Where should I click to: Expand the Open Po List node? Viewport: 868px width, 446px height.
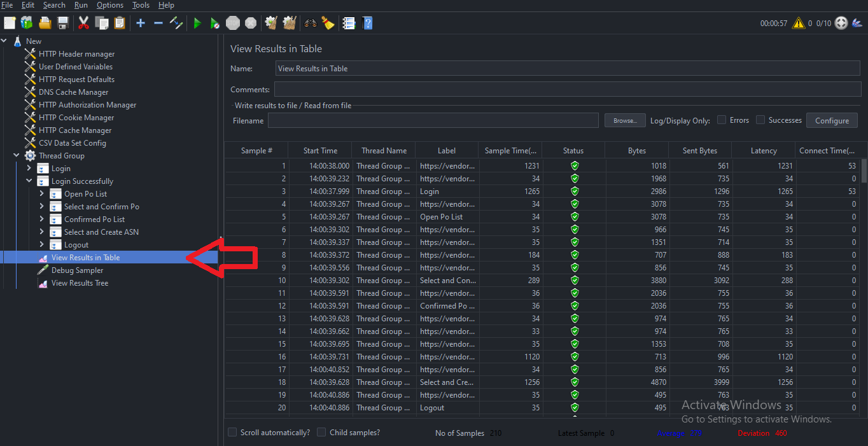click(42, 193)
